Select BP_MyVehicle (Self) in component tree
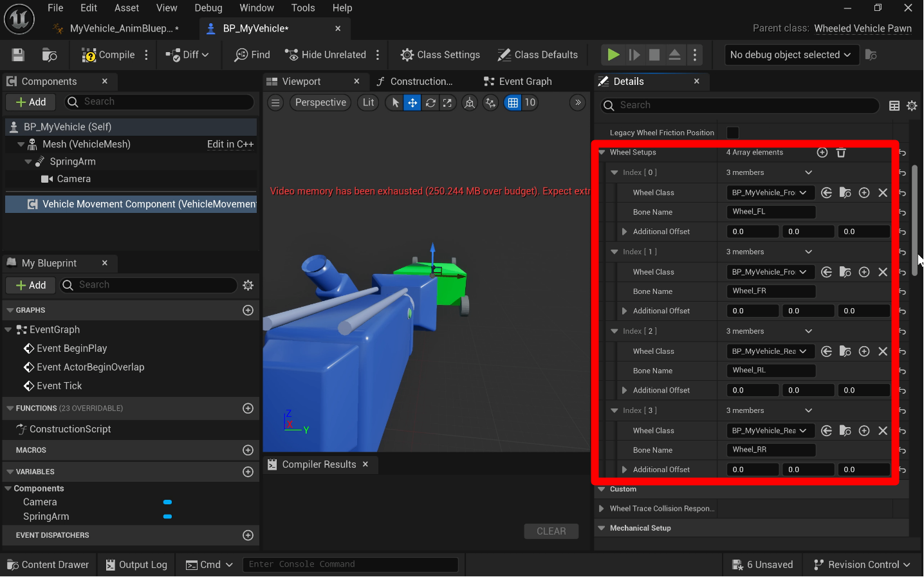This screenshot has width=924, height=577. point(131,127)
